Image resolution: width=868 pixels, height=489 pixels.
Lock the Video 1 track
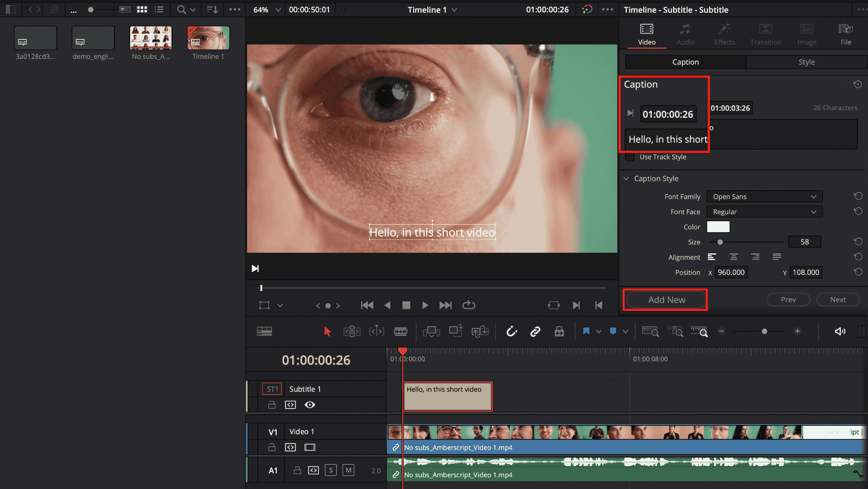click(x=272, y=447)
